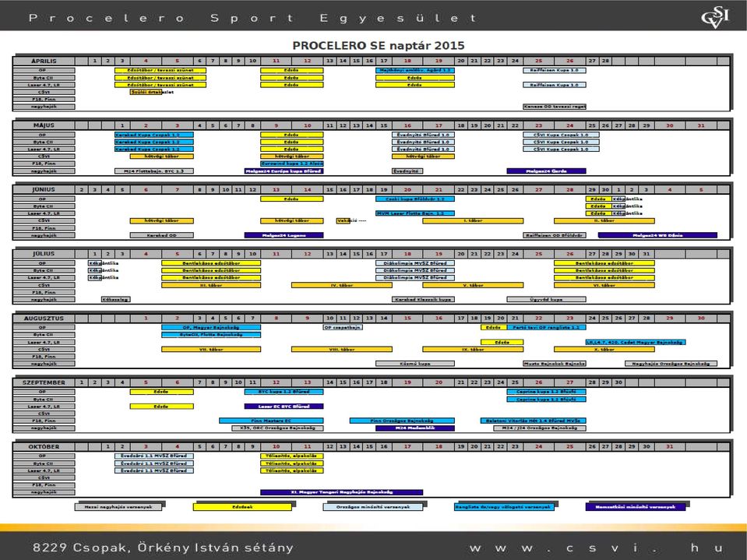Click the Közmű kupa event bar
The height and width of the screenshot is (560, 747).
(415, 364)
